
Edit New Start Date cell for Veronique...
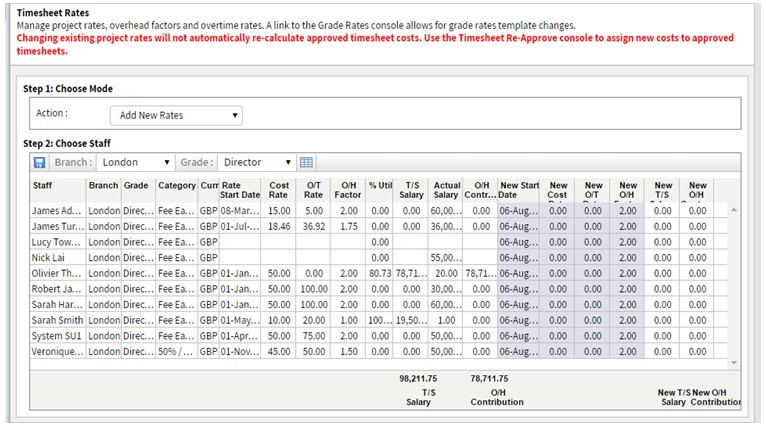[x=518, y=351]
